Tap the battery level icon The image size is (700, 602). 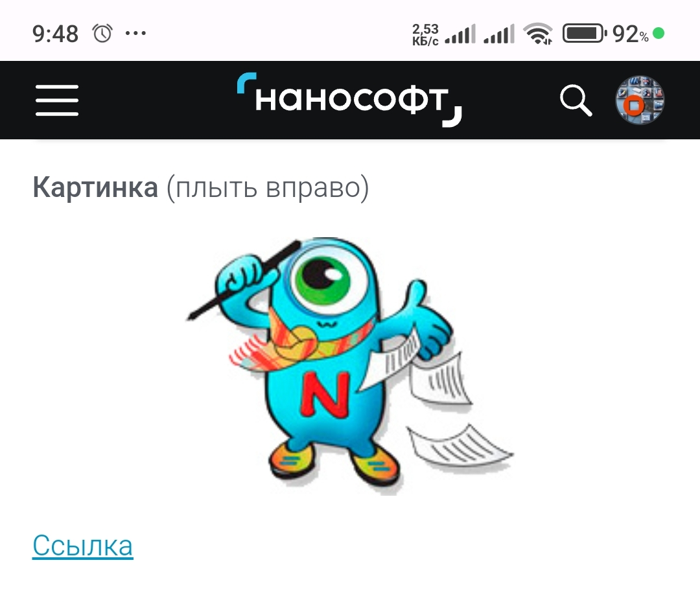585,34
